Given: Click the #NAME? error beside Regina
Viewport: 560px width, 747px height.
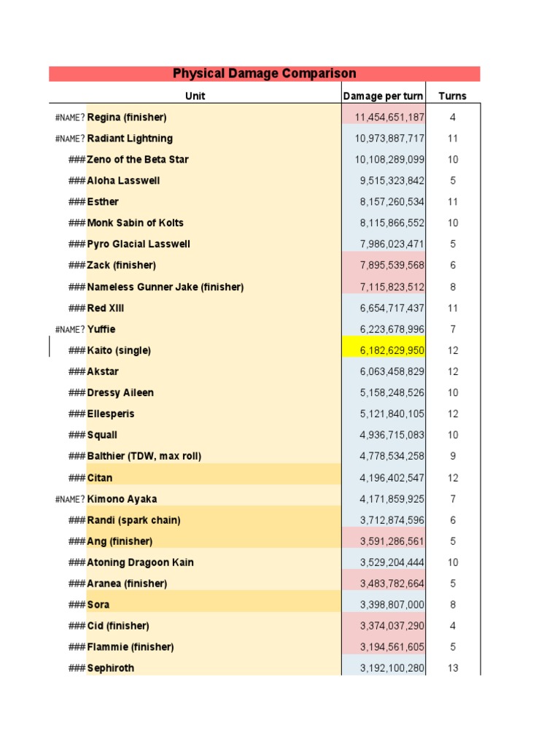Looking at the screenshot, I should coord(70,117).
